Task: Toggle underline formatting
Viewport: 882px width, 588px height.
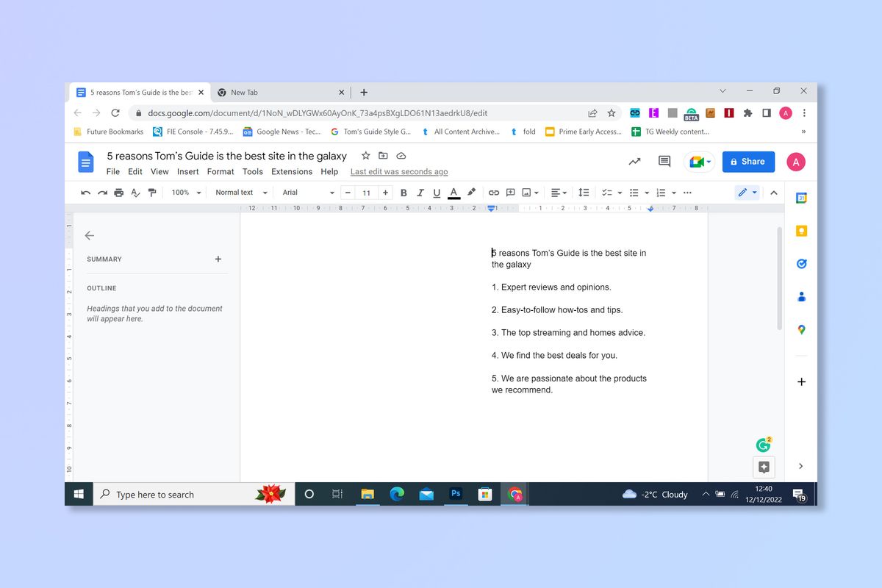Action: click(436, 192)
